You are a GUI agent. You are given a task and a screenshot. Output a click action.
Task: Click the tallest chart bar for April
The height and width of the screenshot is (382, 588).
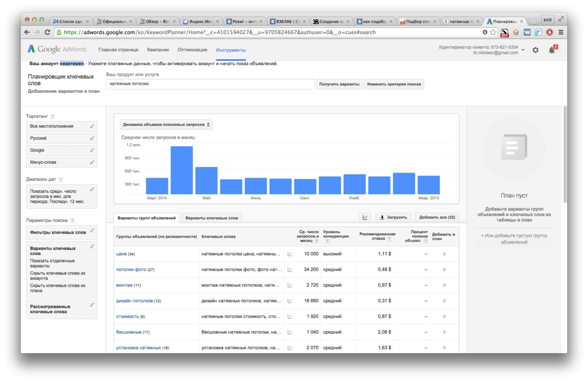pos(181,170)
